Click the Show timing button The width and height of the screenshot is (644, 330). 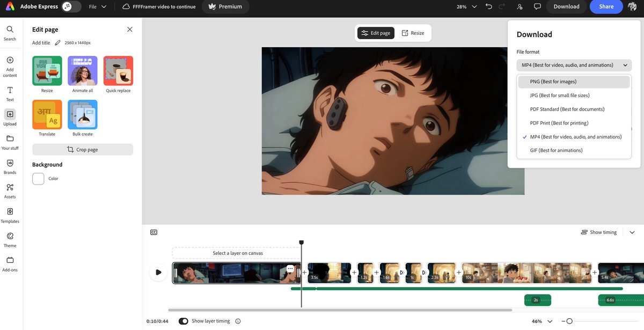(x=599, y=232)
